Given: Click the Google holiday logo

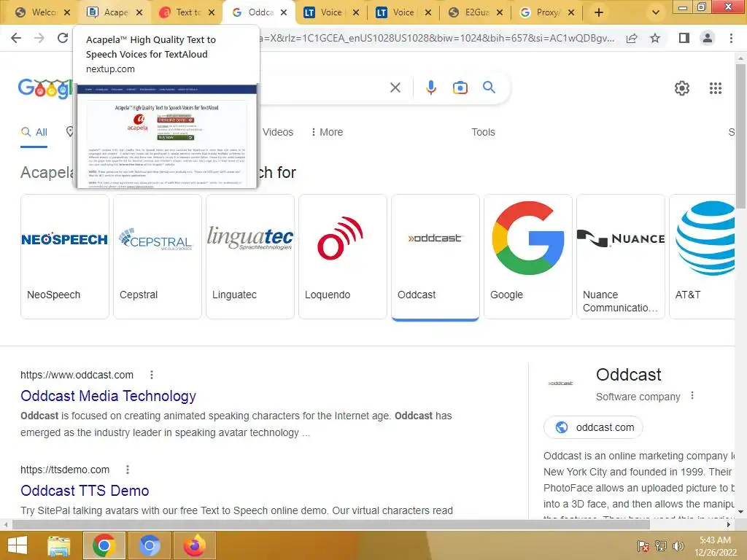Looking at the screenshot, I should pyautogui.click(x=45, y=88).
